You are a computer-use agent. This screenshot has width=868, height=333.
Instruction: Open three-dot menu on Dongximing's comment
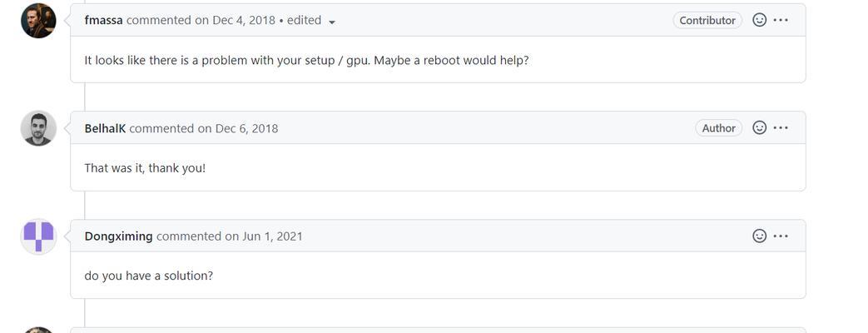781,236
